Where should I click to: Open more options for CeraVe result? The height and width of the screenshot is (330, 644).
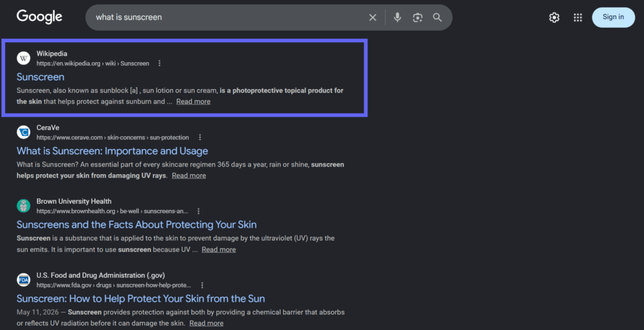click(x=199, y=137)
